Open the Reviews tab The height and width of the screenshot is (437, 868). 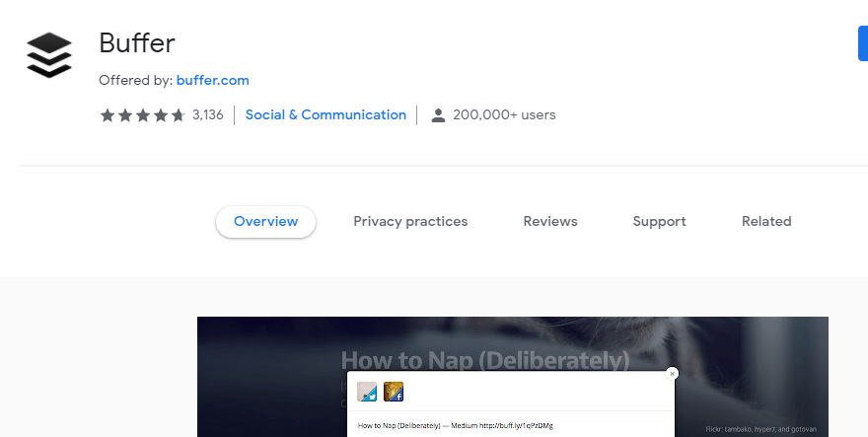[x=550, y=222]
